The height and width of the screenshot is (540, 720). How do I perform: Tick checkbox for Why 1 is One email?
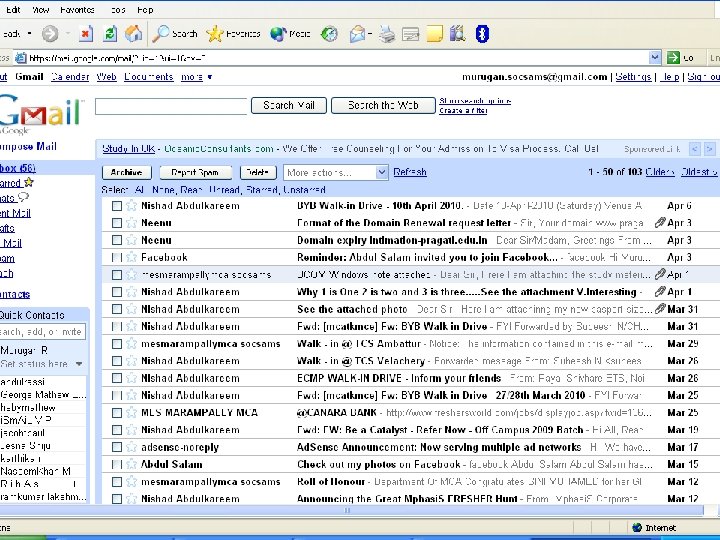click(117, 292)
